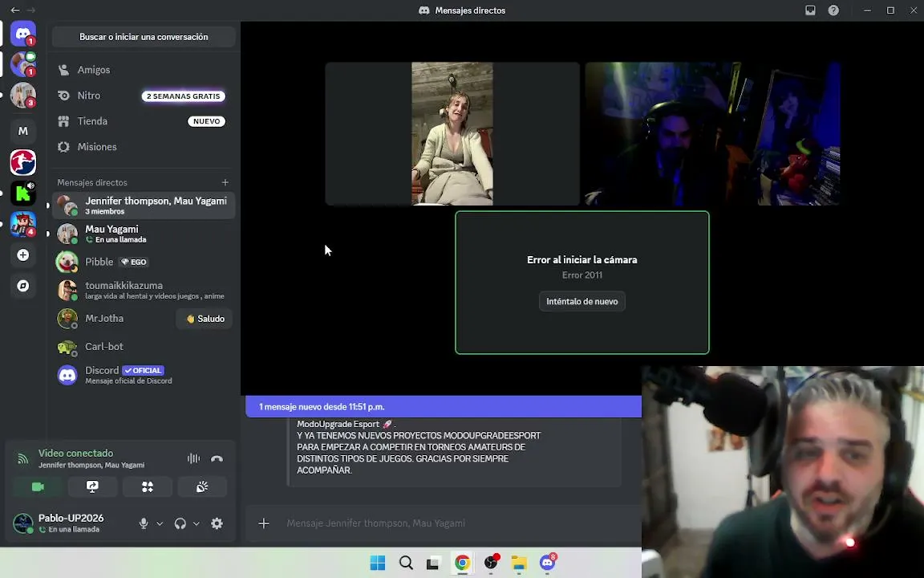Viewport: 924px width, 578px height.
Task: Add a server with the plus icon
Action: 23,254
